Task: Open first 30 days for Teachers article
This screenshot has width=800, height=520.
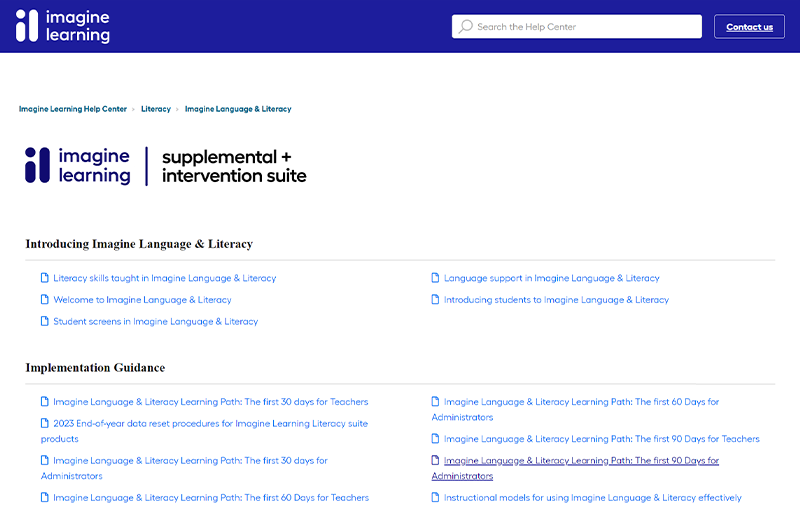Action: 210,402
